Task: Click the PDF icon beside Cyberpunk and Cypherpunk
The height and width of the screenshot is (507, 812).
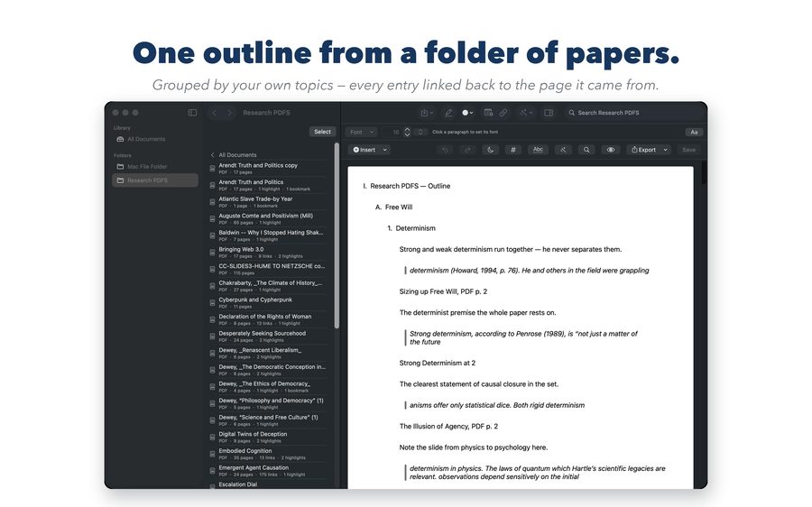Action: click(x=212, y=303)
